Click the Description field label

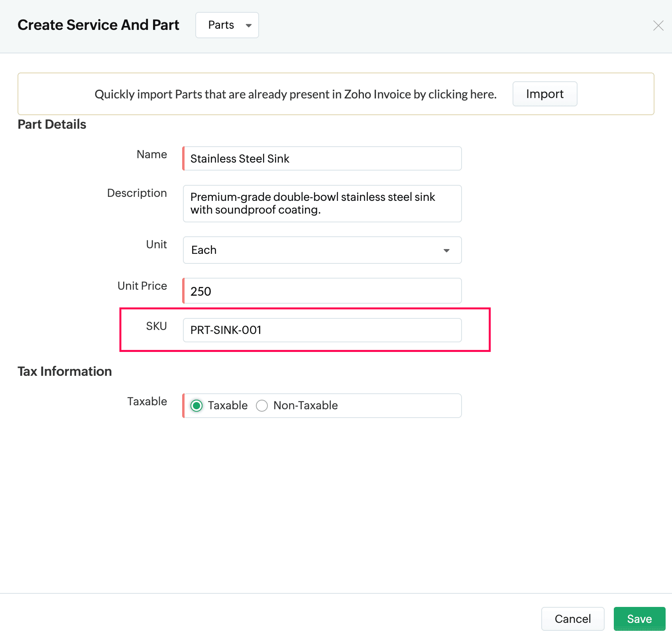(x=137, y=193)
